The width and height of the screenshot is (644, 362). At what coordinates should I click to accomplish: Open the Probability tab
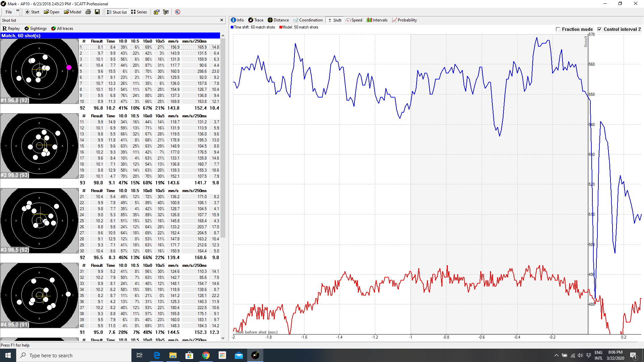click(x=405, y=20)
